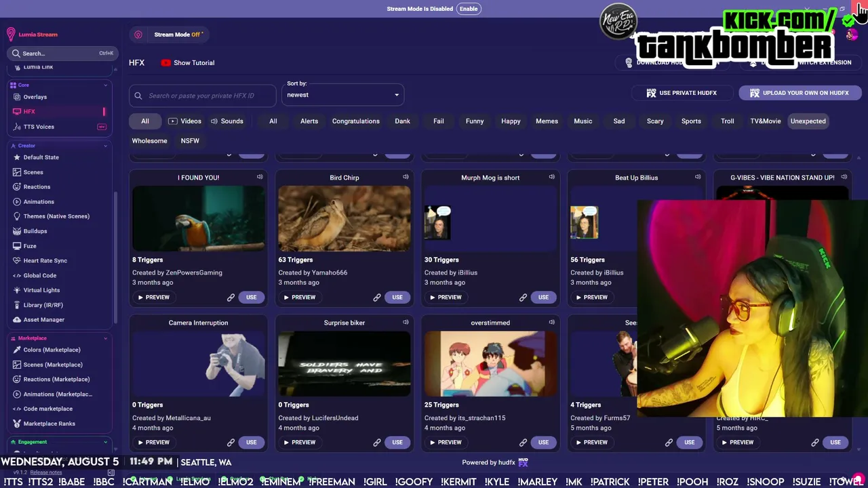Collapse the Core section chevron

click(105, 85)
